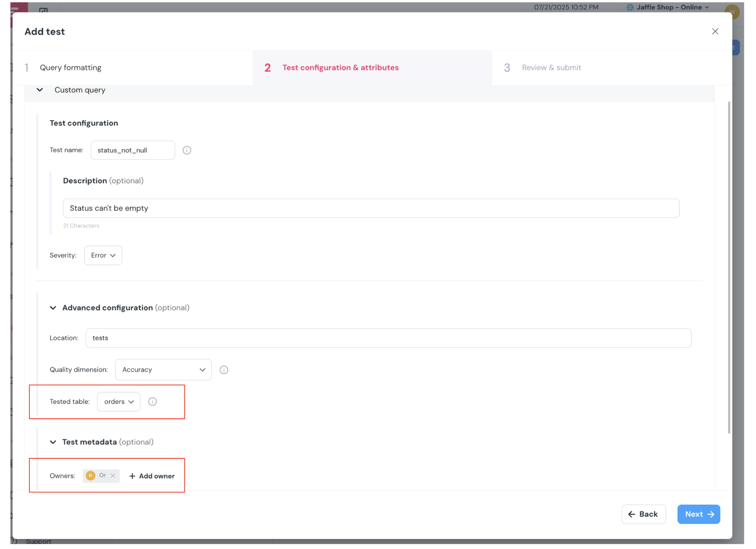Click the Snowflake icon near Jaffle Shop
The width and height of the screenshot is (756, 549).
tap(630, 7)
